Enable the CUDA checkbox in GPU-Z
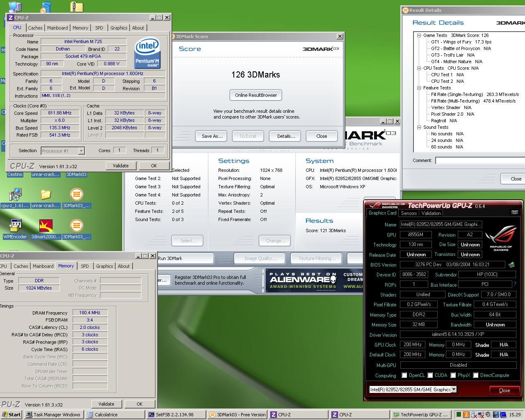 [x=430, y=375]
